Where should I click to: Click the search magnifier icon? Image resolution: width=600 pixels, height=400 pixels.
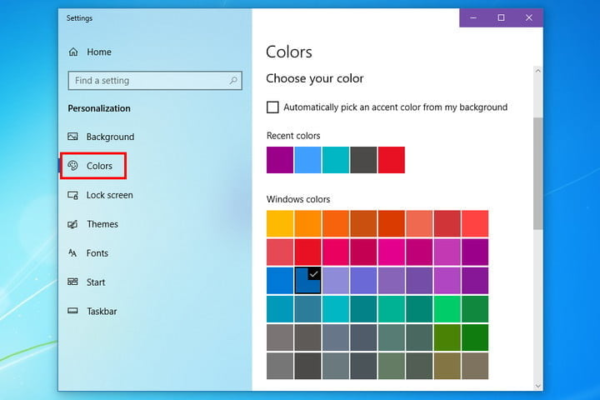234,80
